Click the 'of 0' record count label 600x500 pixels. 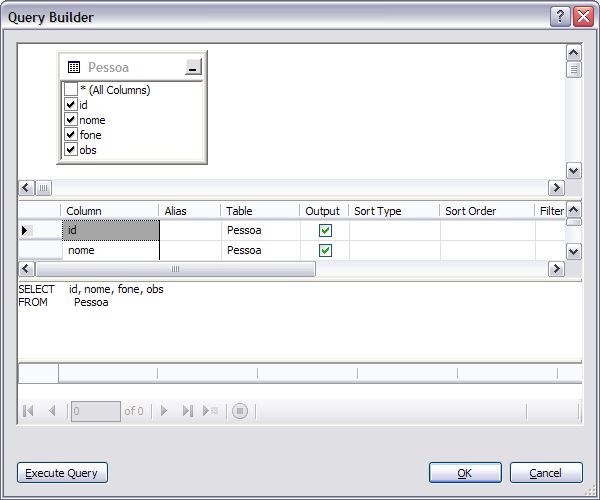[x=134, y=411]
